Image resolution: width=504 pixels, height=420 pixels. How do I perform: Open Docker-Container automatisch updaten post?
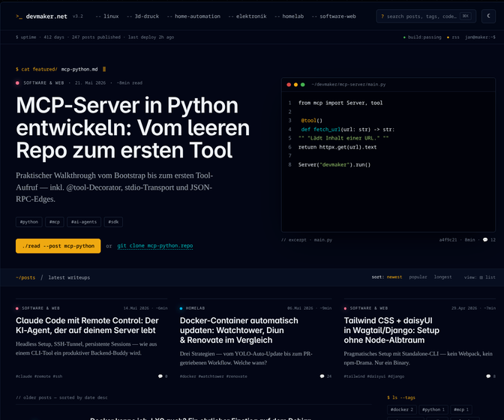click(x=238, y=330)
